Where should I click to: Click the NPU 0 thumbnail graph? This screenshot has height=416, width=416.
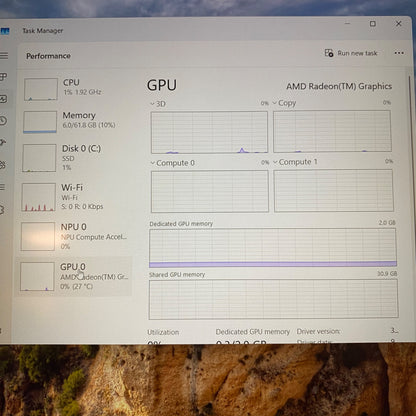(38, 236)
